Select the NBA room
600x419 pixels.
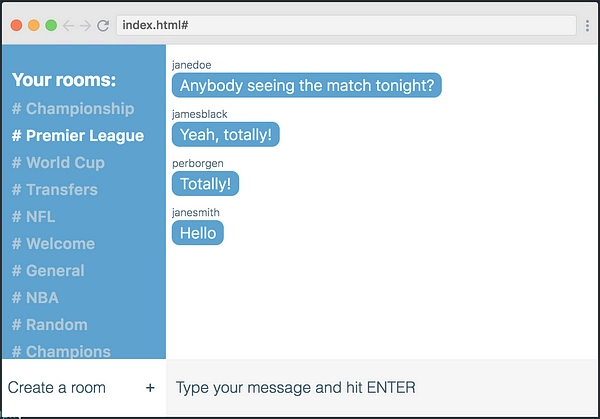(35, 298)
